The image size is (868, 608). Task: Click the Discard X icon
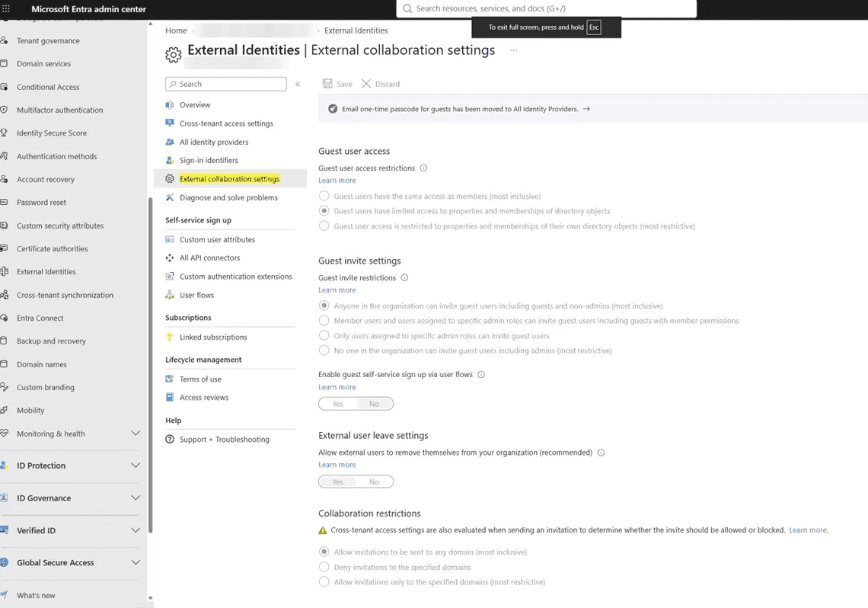point(366,84)
